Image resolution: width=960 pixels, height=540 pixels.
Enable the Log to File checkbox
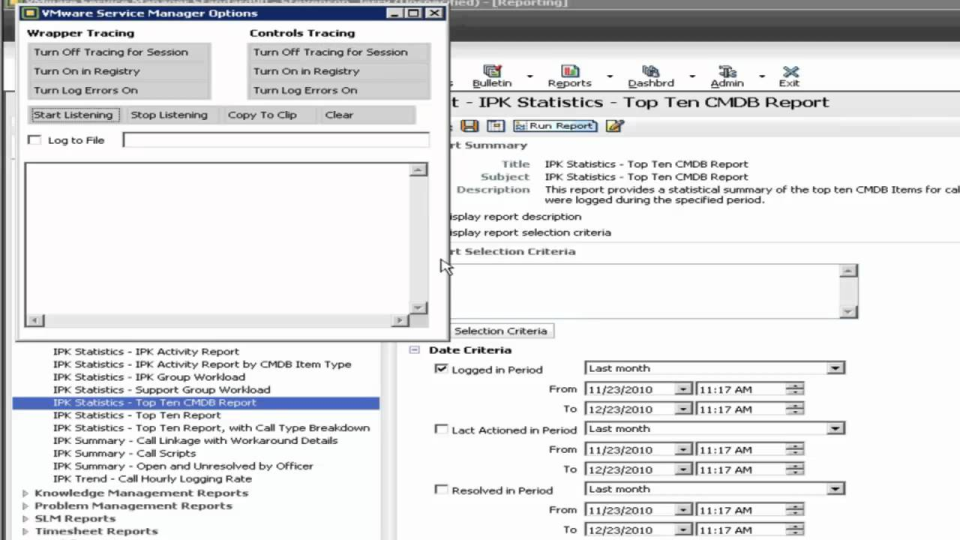click(34, 140)
